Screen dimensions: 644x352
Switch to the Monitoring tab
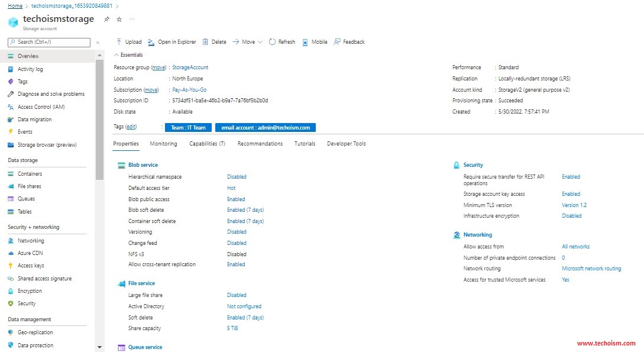pyautogui.click(x=163, y=144)
